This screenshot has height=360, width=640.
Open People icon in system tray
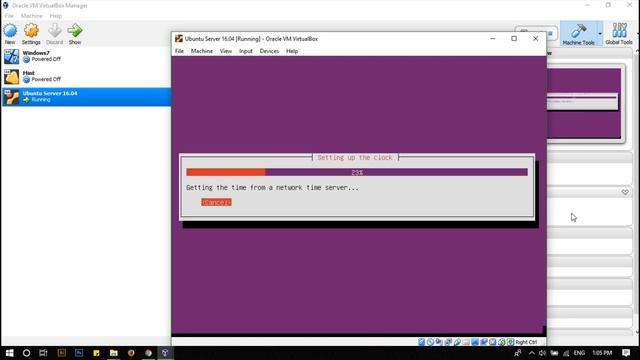click(518, 353)
